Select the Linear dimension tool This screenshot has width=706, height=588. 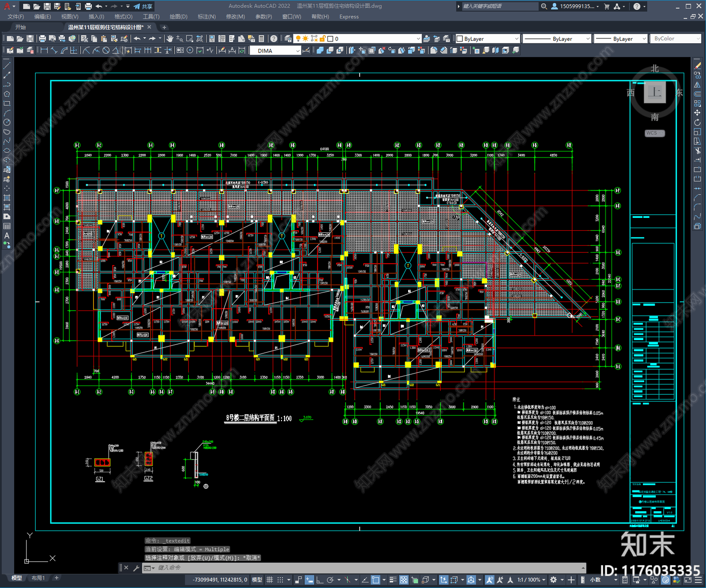[x=44, y=51]
